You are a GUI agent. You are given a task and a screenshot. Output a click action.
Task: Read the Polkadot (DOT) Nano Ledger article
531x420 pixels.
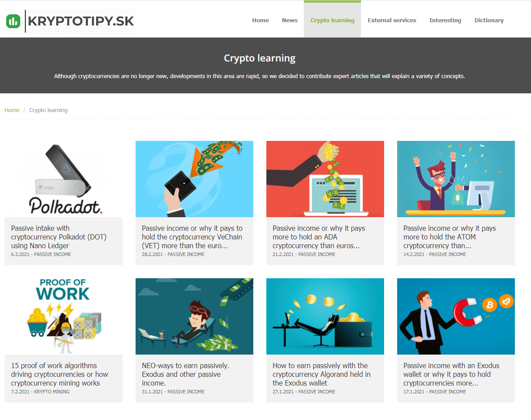pos(59,237)
